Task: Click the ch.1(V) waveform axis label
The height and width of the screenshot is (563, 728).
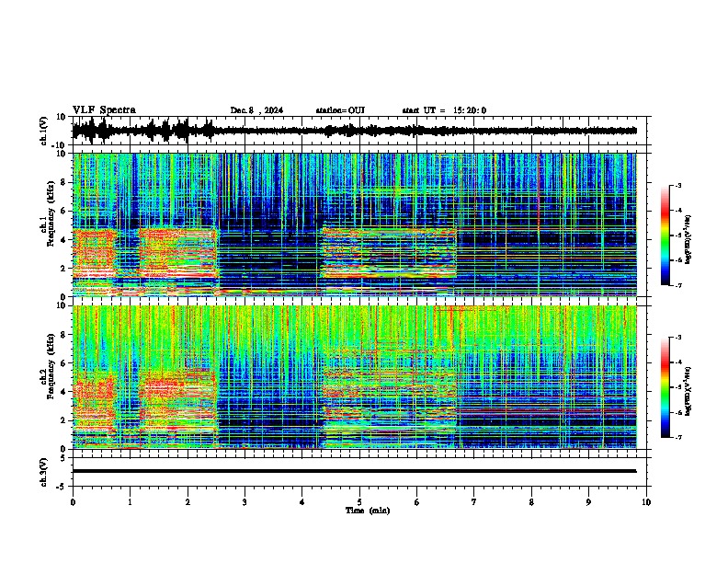Action: tap(43, 131)
